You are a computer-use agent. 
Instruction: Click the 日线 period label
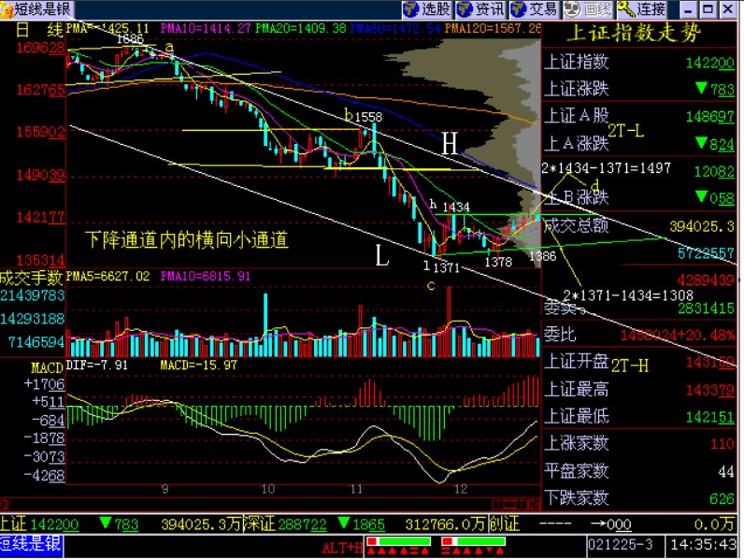pos(40,29)
